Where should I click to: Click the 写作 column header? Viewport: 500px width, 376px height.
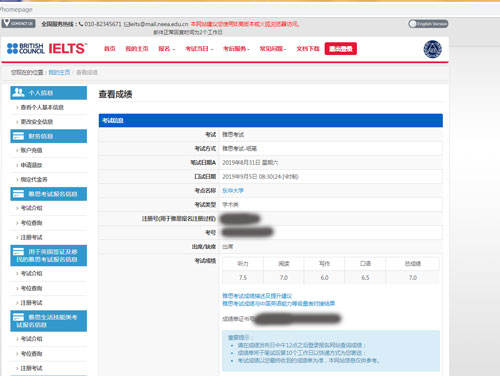324,264
